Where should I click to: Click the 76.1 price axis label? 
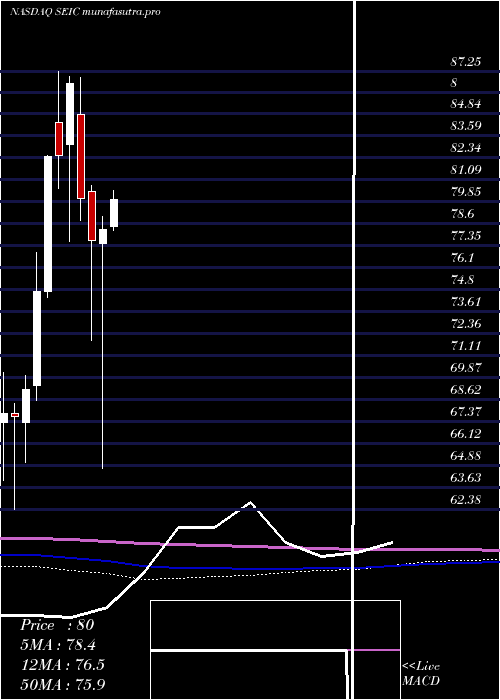click(x=462, y=258)
